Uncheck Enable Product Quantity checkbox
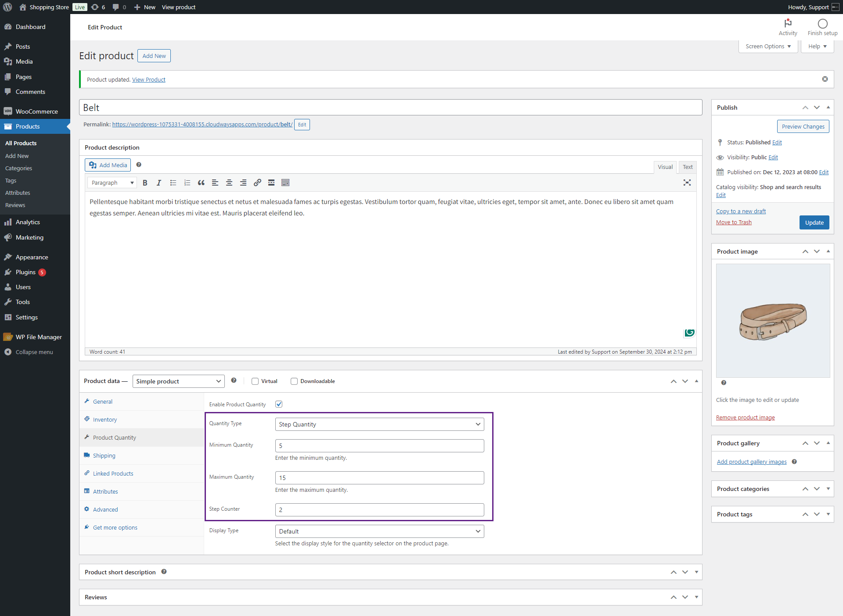 pos(279,404)
